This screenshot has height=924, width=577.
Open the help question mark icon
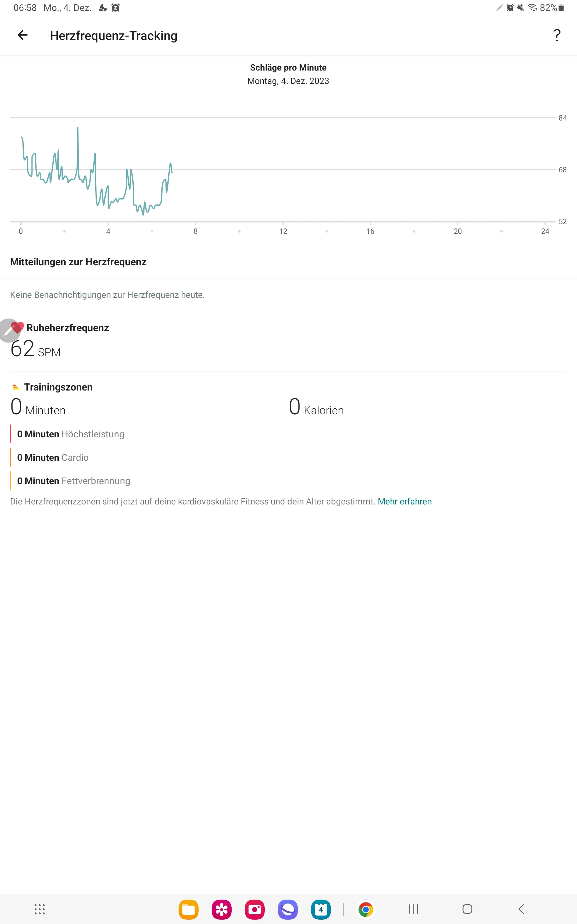pyautogui.click(x=557, y=36)
